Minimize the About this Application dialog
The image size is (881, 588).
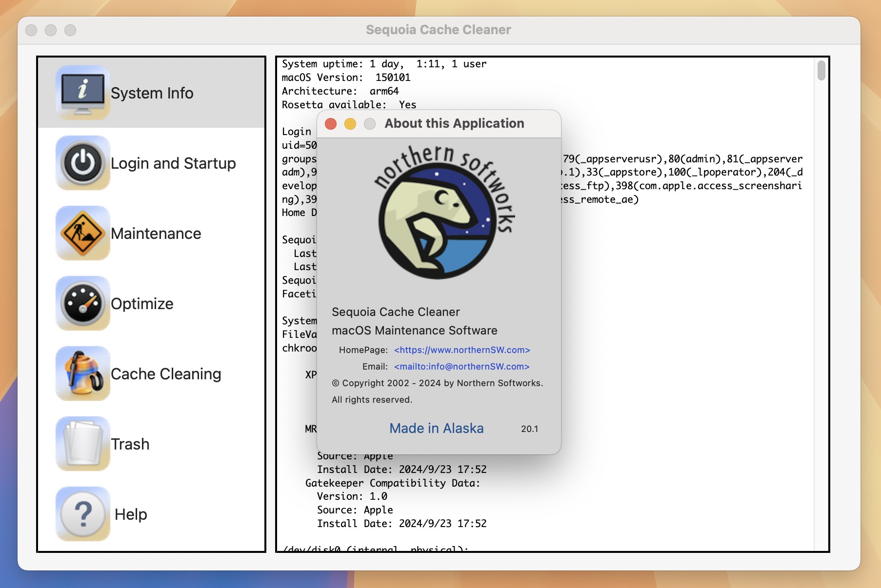coord(350,124)
